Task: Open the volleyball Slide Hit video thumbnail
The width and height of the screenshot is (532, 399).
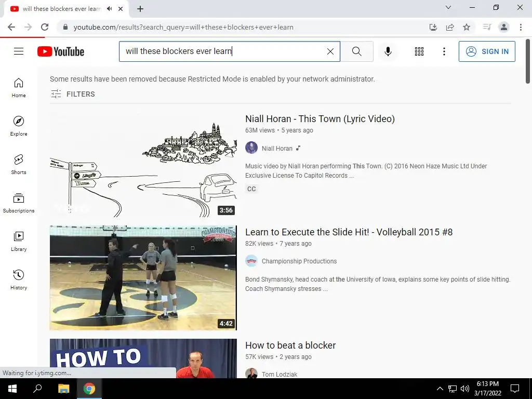Action: pyautogui.click(x=143, y=277)
